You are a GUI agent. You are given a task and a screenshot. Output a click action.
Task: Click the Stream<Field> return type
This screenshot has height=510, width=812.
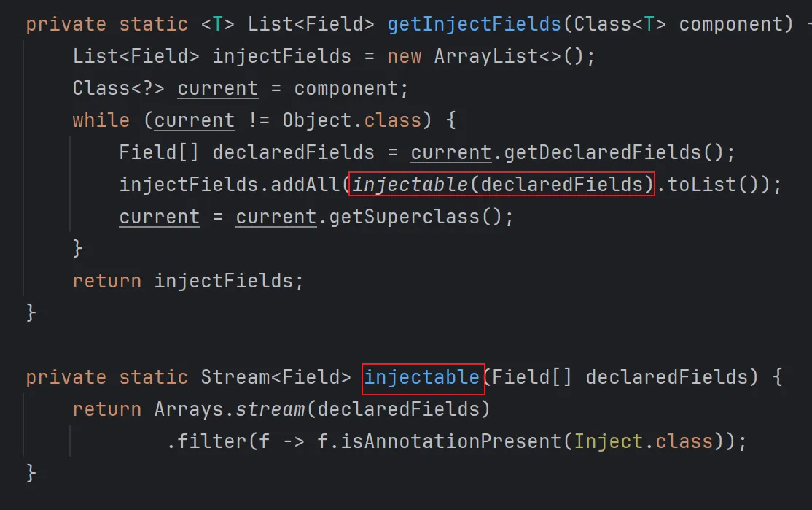[276, 377]
